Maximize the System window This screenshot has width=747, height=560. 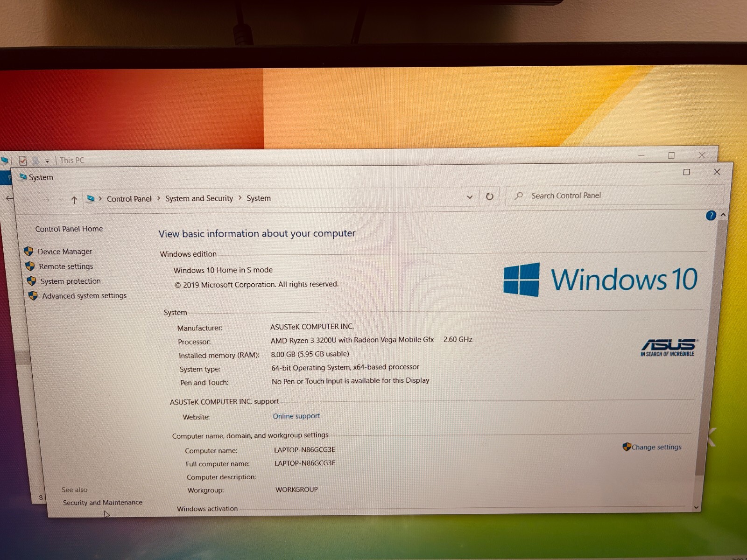point(686,172)
